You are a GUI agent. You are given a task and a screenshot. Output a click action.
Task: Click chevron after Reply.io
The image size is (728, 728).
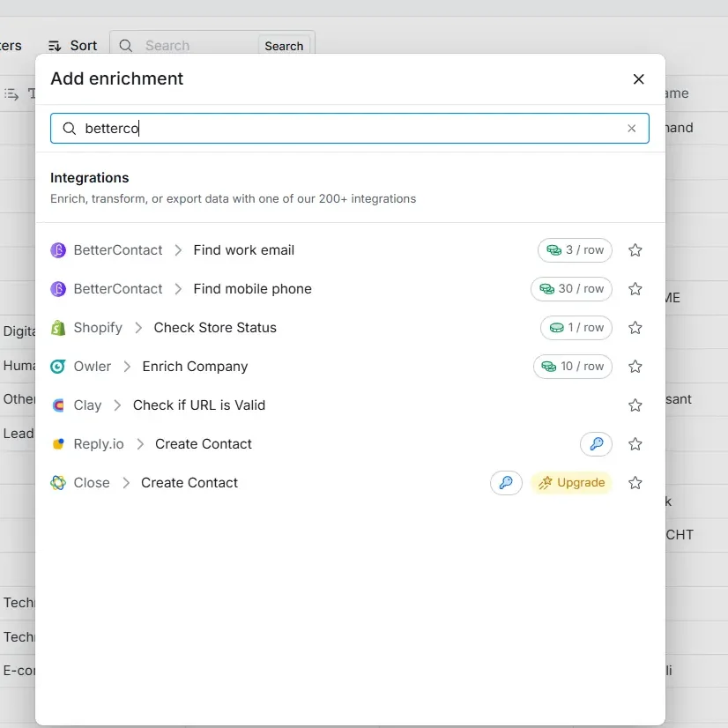[x=140, y=444]
